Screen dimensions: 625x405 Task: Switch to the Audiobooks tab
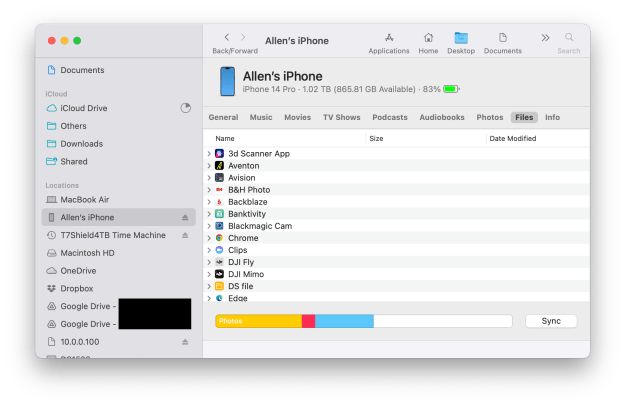coord(442,117)
